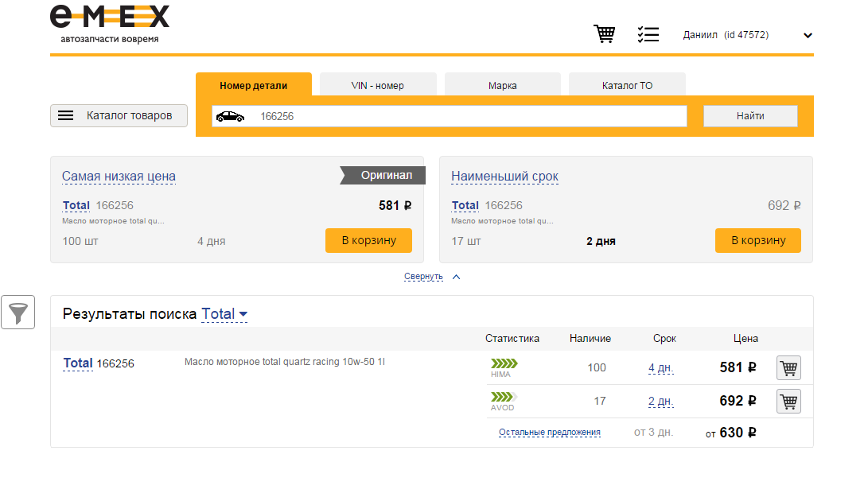Open Остальные предложения link

click(550, 433)
